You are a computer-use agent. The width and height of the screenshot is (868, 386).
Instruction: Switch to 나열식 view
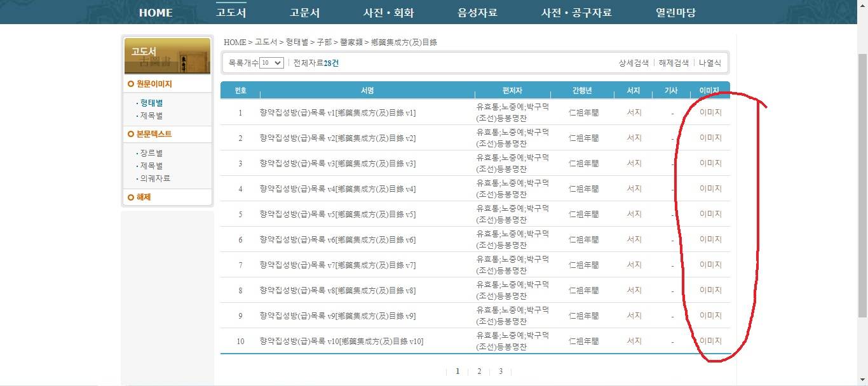[x=710, y=63]
